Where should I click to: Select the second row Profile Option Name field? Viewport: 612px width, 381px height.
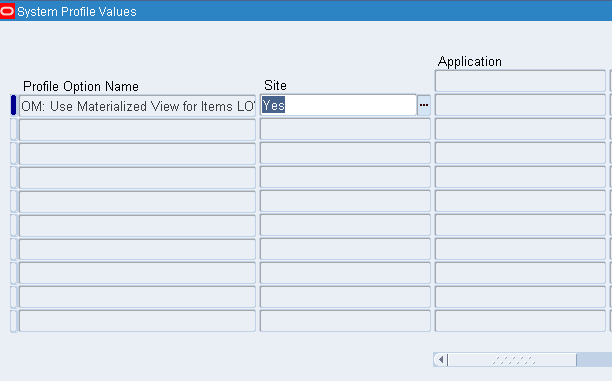point(137,130)
